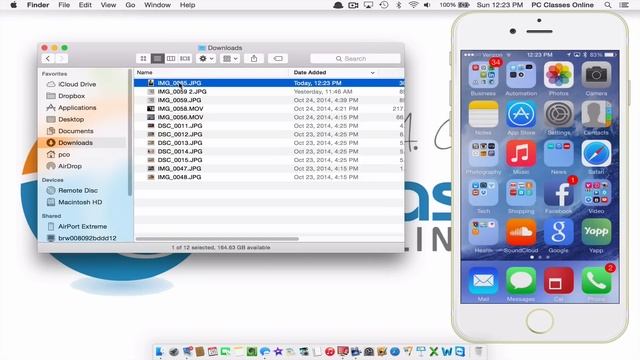Tap the Messages app in iPhone dock
Image resolution: width=640 pixels, height=360 pixels.
coord(521,280)
